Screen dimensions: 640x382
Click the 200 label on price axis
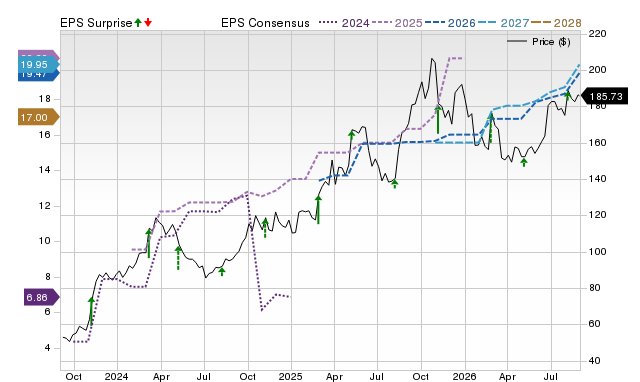597,70
